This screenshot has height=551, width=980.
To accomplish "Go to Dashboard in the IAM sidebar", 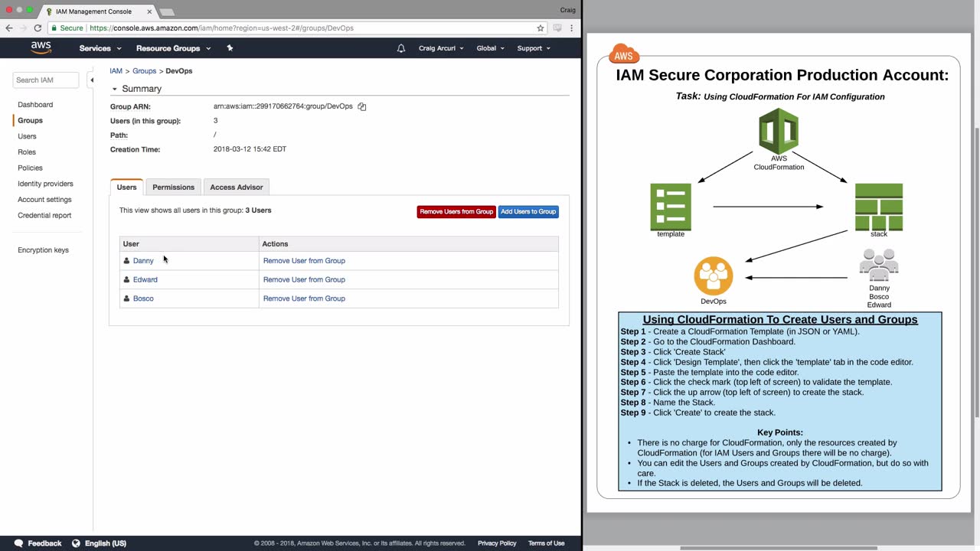I will (x=35, y=105).
